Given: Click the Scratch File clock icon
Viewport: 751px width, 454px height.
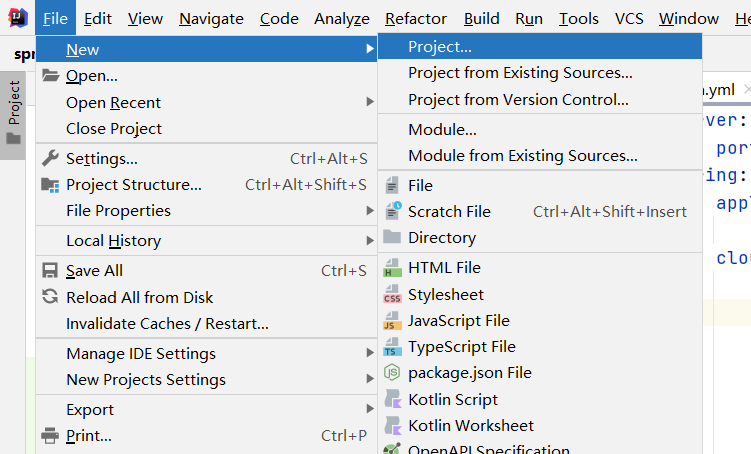Looking at the screenshot, I should point(393,211).
